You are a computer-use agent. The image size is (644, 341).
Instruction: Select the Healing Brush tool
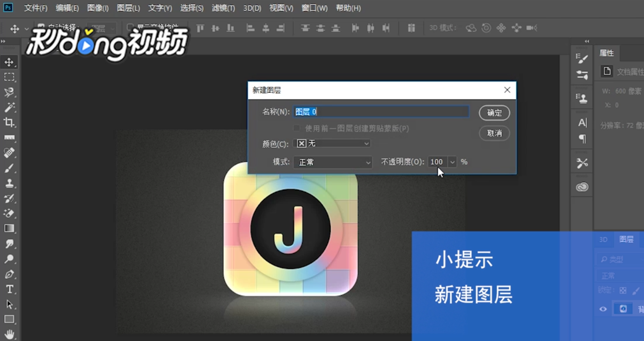(x=9, y=152)
